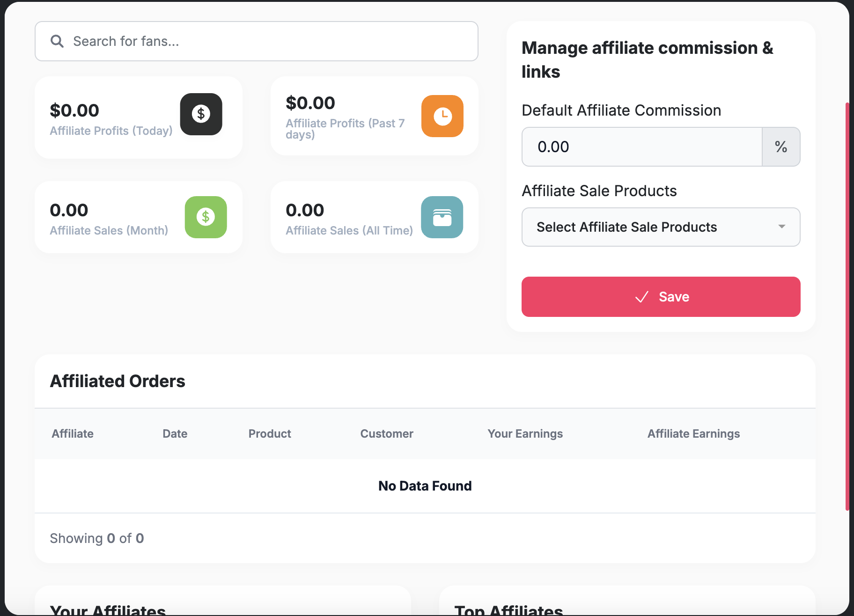Open Select Affiliate Sale Products dropdown
Image resolution: width=854 pixels, height=616 pixels.
(x=661, y=227)
